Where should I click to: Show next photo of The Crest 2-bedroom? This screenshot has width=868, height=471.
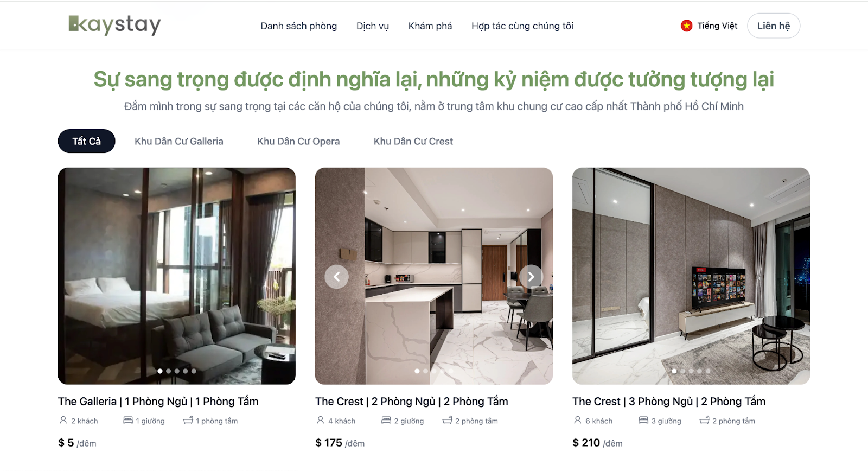coord(531,277)
